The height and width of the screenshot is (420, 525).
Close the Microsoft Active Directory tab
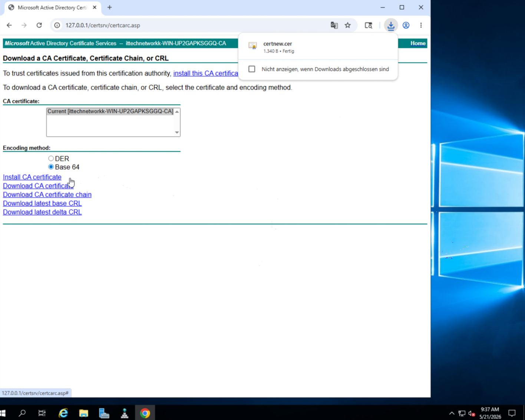pos(95,7)
